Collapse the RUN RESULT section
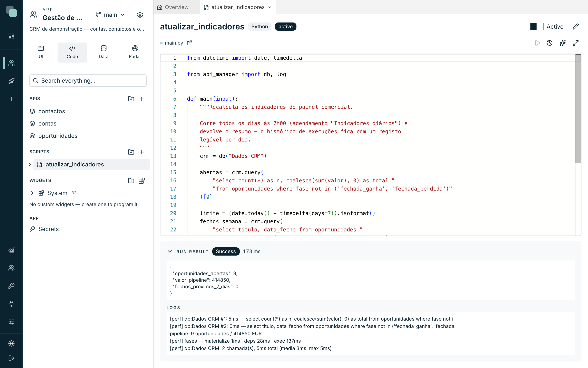This screenshot has height=368, width=588. point(170,251)
